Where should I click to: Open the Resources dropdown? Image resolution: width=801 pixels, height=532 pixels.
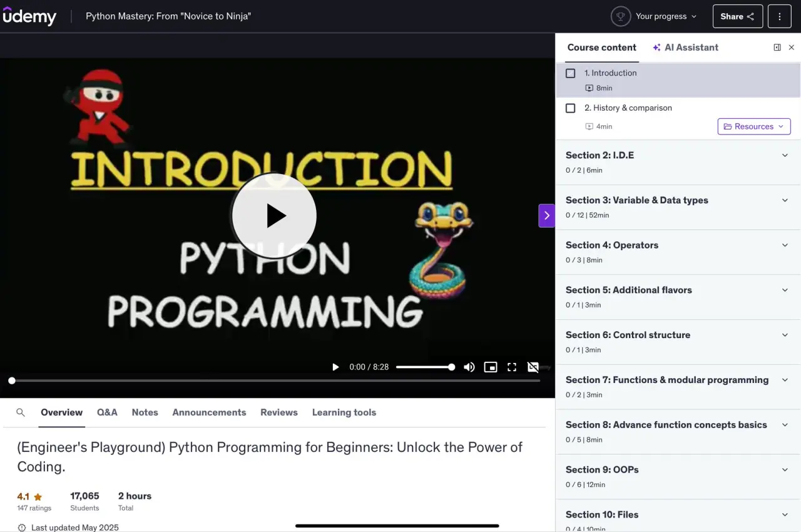754,126
